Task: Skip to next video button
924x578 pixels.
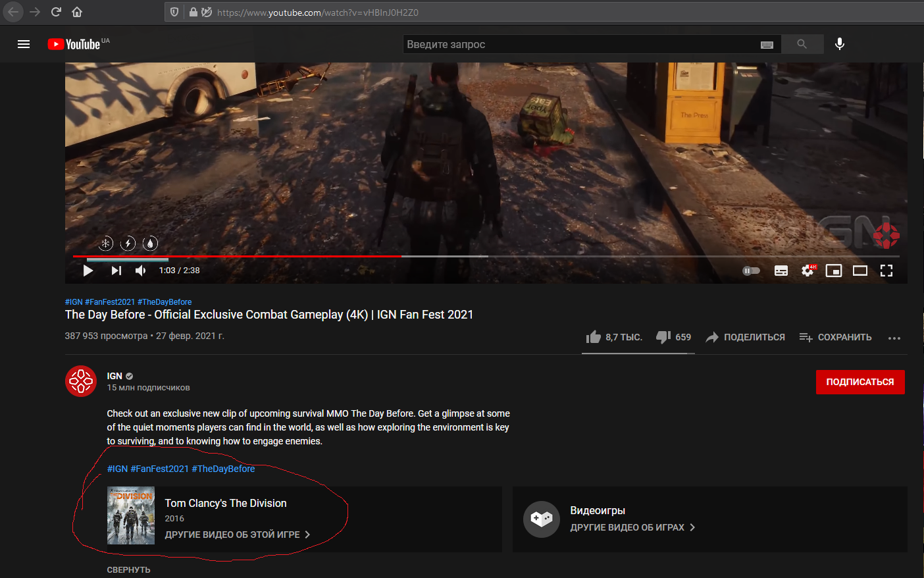Action: [116, 271]
